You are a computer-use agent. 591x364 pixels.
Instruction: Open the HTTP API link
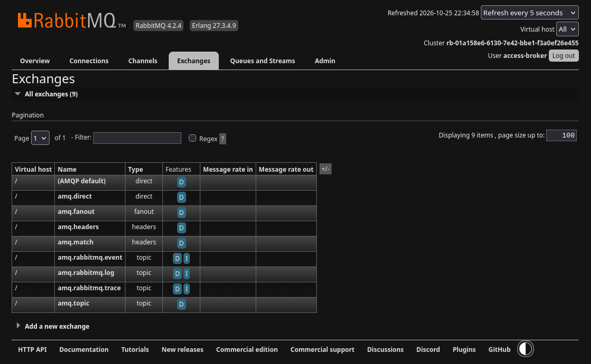pyautogui.click(x=32, y=349)
